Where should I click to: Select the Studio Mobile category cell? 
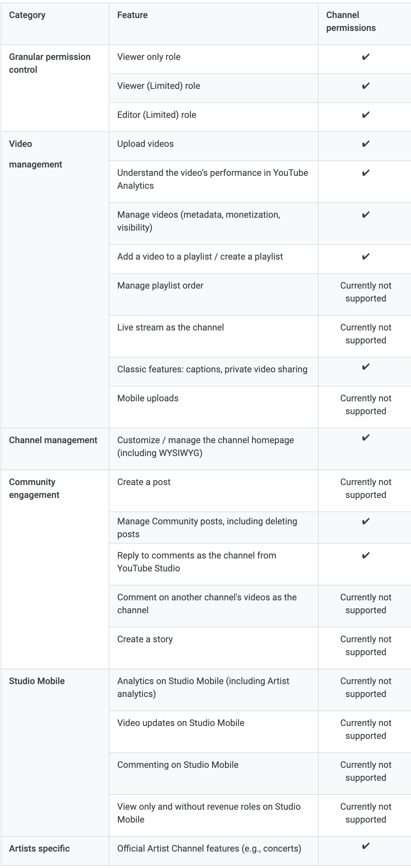tap(37, 681)
